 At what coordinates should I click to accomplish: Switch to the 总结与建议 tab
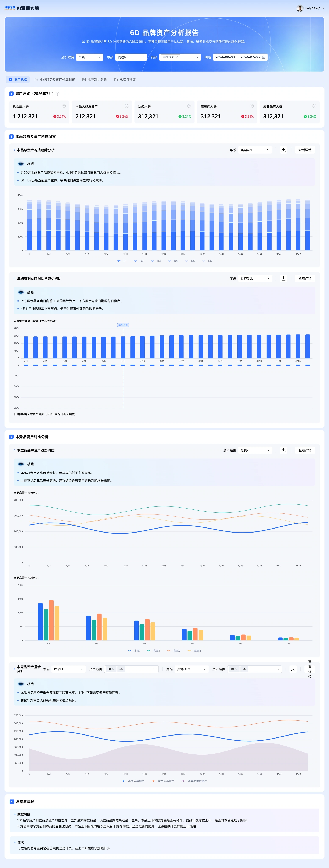(125, 79)
